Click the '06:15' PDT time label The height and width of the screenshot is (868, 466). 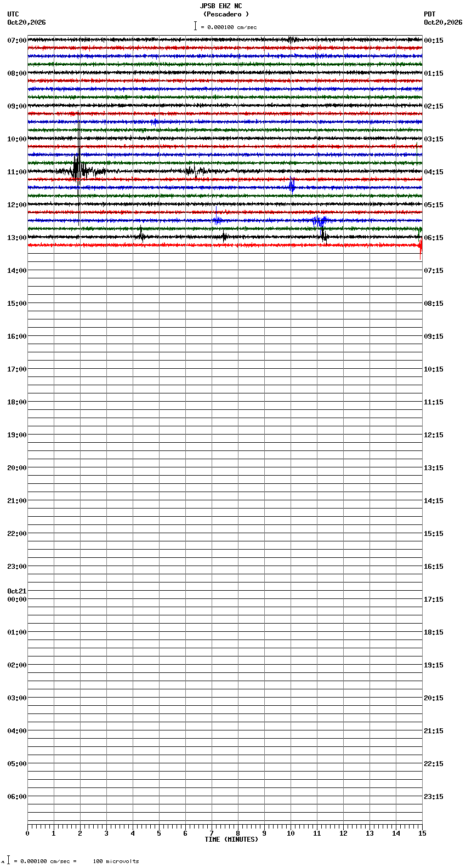[434, 238]
